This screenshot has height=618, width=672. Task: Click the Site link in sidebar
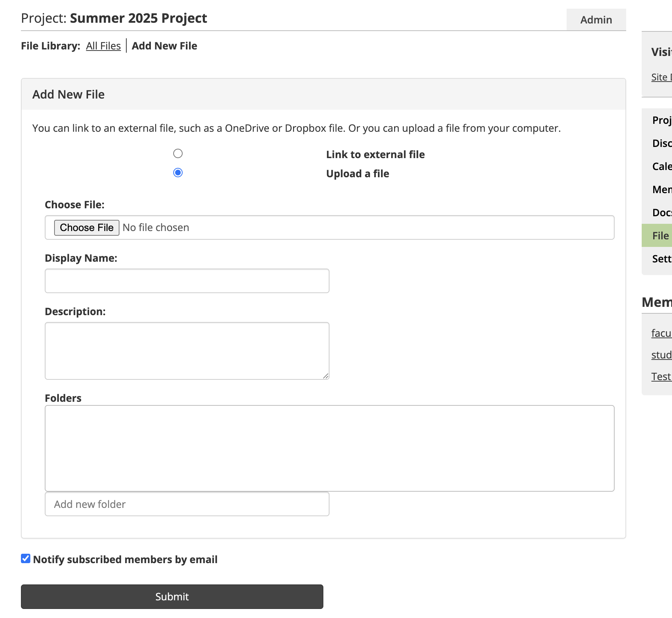(660, 77)
